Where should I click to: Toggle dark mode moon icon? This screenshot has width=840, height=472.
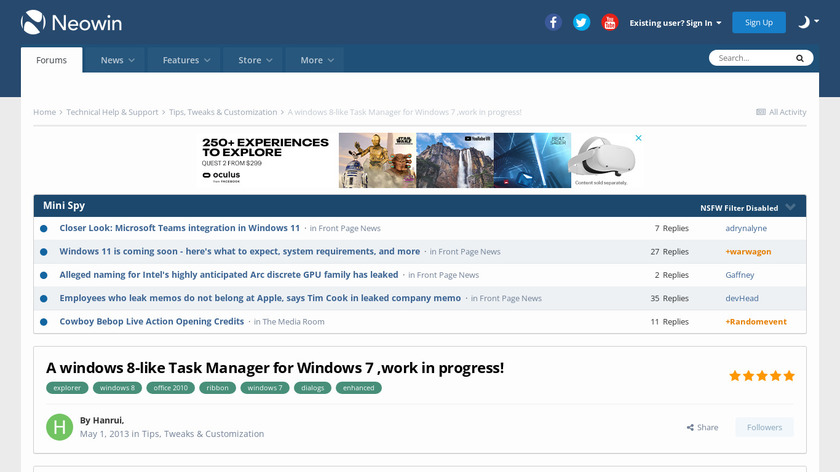(x=804, y=22)
